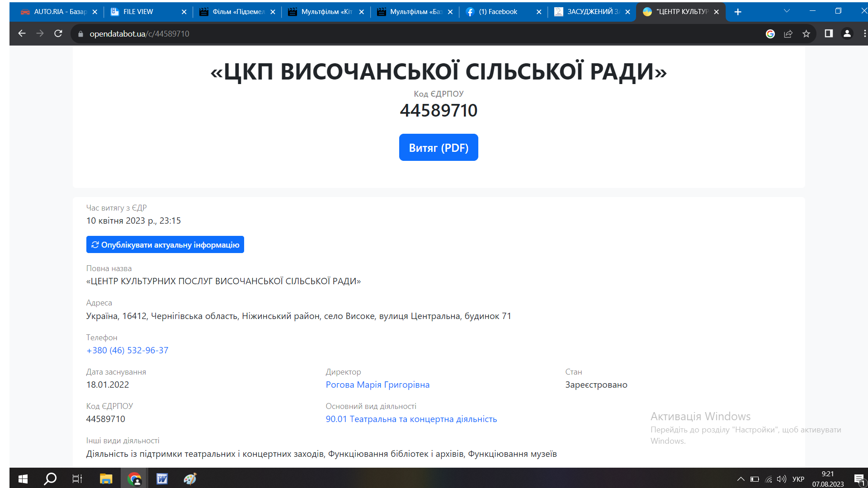Open File Explorer from taskbar
Screen dimensions: 868x488
106,479
